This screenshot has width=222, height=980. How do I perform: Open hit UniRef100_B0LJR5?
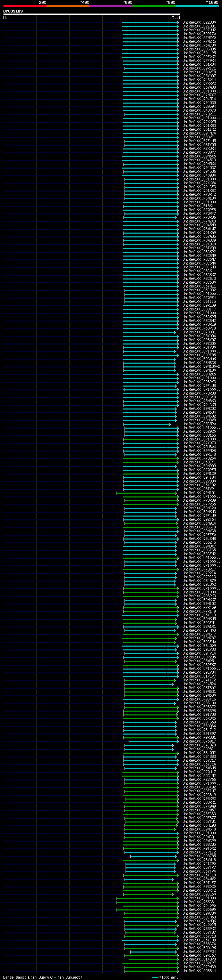[x=199, y=53]
